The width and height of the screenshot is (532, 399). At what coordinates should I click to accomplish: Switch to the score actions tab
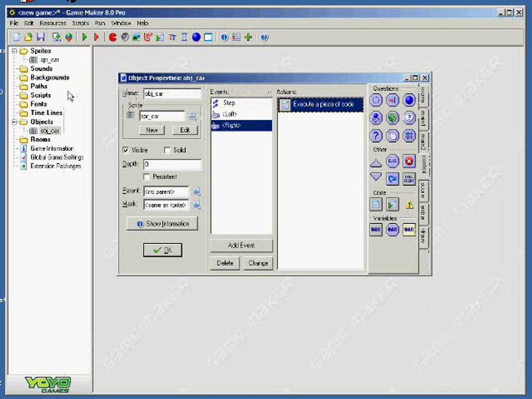click(x=423, y=190)
